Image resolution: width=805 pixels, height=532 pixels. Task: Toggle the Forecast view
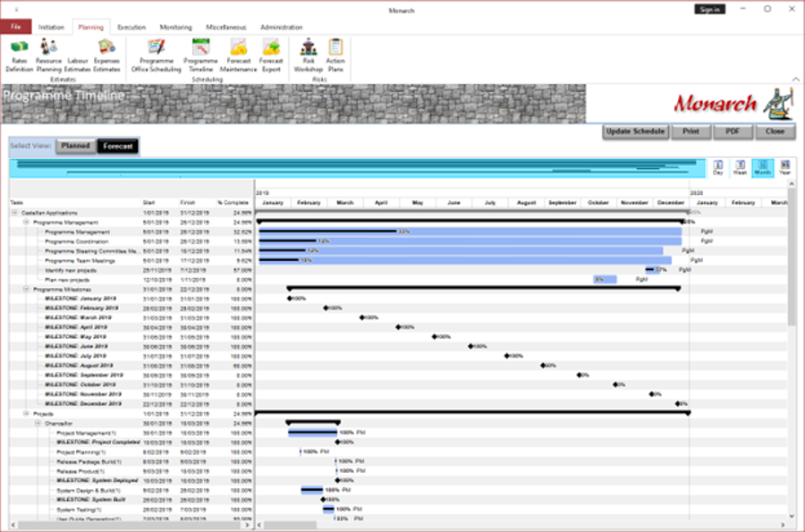(x=117, y=147)
